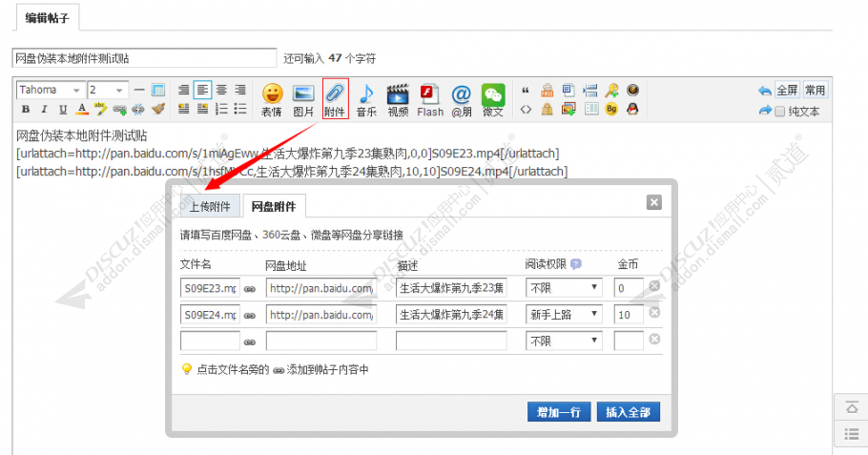Open the empty row's 不限 dropdown
Viewport: 868px width, 455px height.
coord(564,341)
